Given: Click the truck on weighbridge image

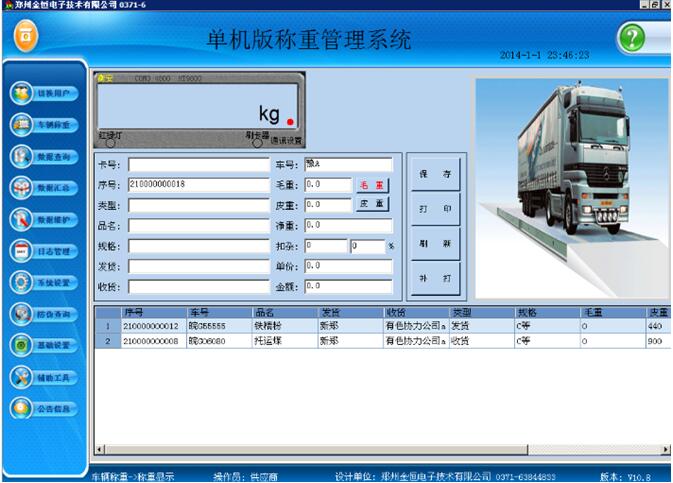Looking at the screenshot, I should click(x=573, y=188).
